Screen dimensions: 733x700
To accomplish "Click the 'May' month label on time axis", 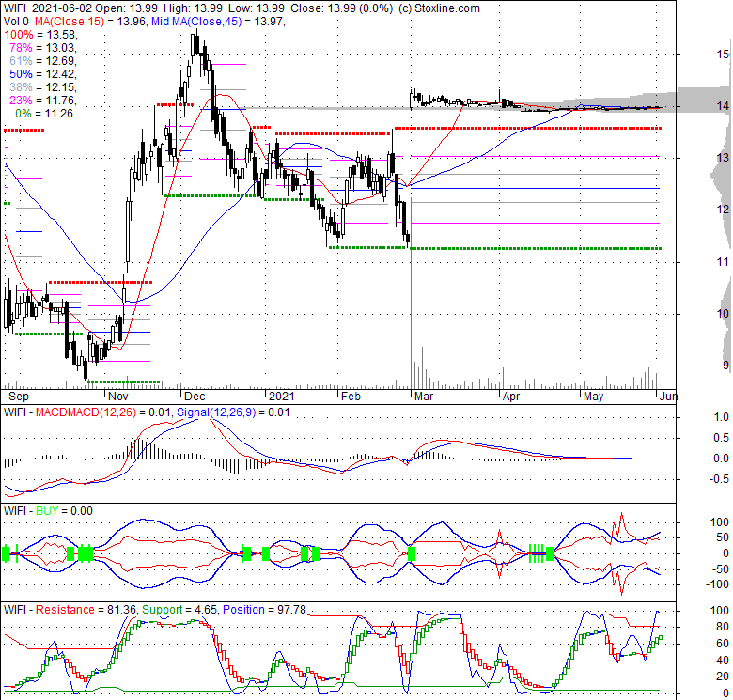I will 593,397.
